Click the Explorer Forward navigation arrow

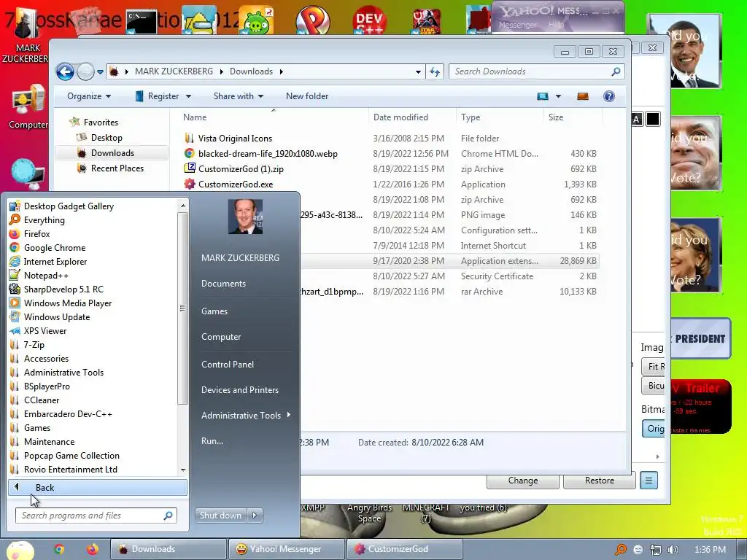point(86,72)
